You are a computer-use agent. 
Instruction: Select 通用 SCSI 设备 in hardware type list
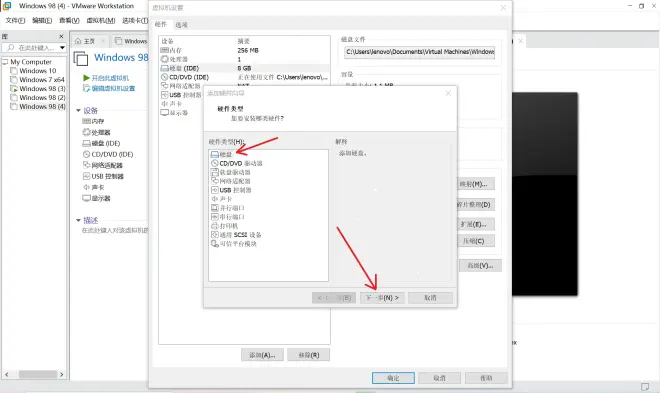pyautogui.click(x=236, y=235)
